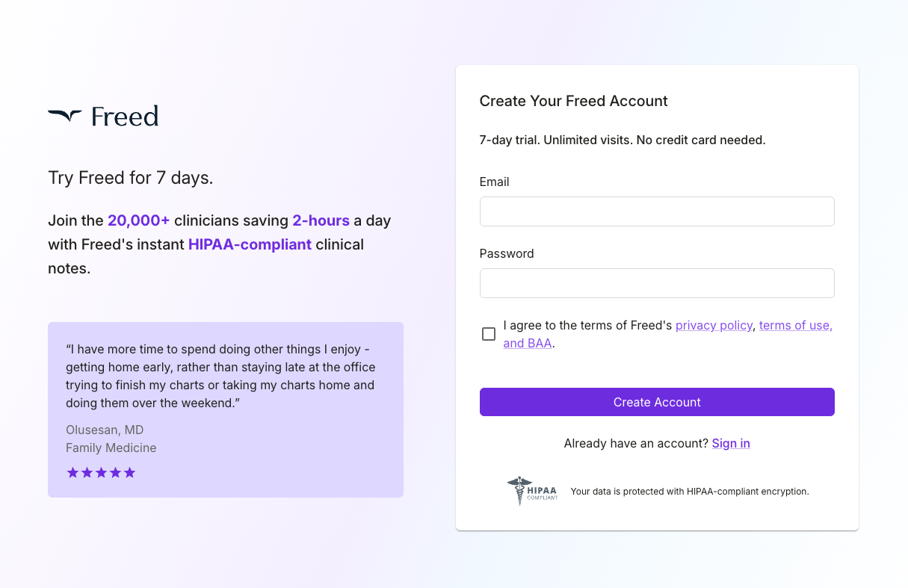Image resolution: width=908 pixels, height=588 pixels.
Task: Tick the box next to the privacy agreement
Action: 489,334
